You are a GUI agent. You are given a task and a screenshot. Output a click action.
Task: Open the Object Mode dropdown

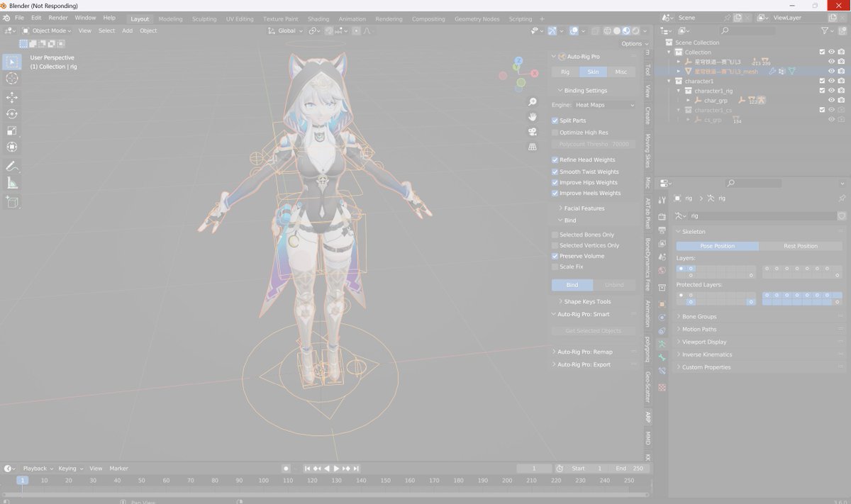[46, 30]
